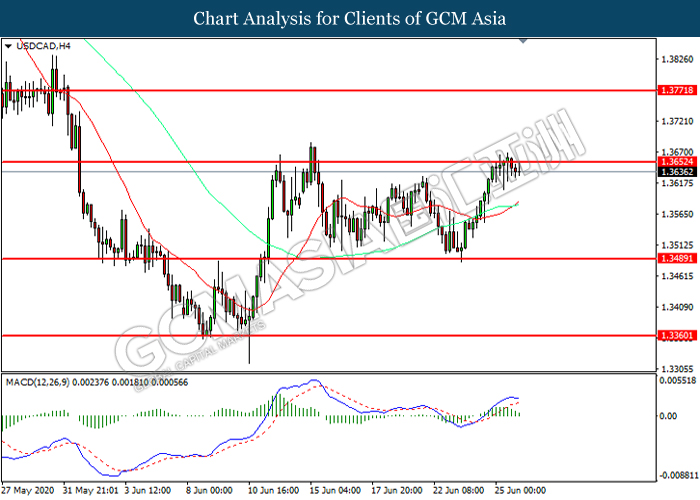Select the 1.34891 support level label
Image resolution: width=700 pixels, height=500 pixels.
pos(677,258)
